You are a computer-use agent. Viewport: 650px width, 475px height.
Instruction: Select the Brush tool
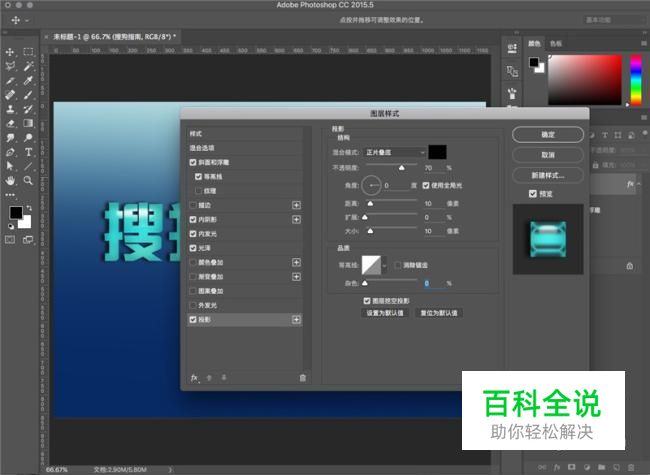(x=28, y=95)
